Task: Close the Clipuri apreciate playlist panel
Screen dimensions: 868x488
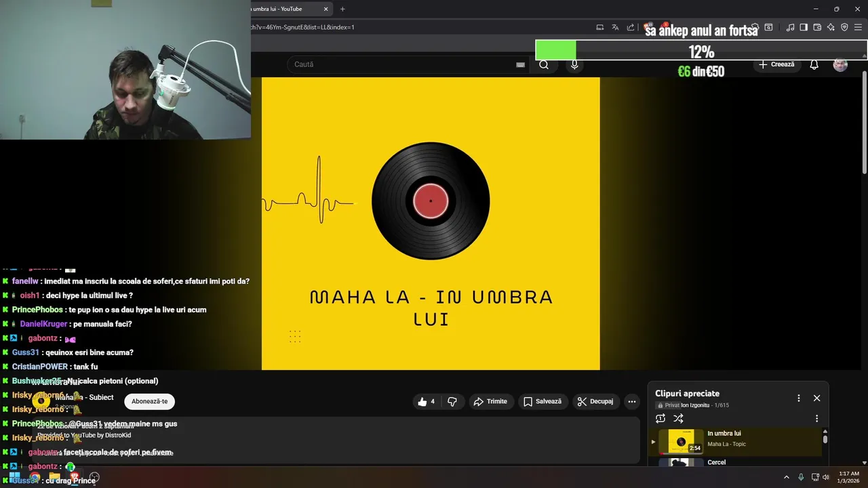Action: click(x=816, y=399)
